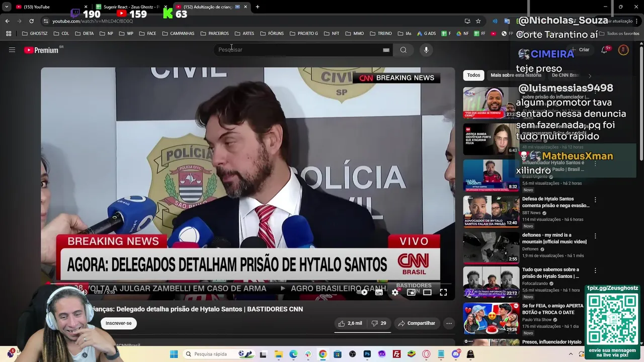Image resolution: width=644 pixels, height=362 pixels.
Task: Open the PARCEIROS bookmark folder
Action: (214, 34)
